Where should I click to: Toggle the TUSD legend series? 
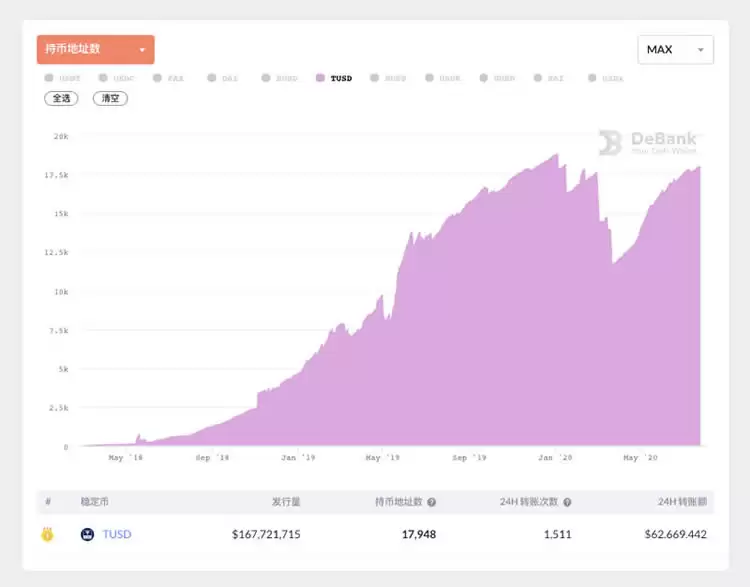point(334,78)
